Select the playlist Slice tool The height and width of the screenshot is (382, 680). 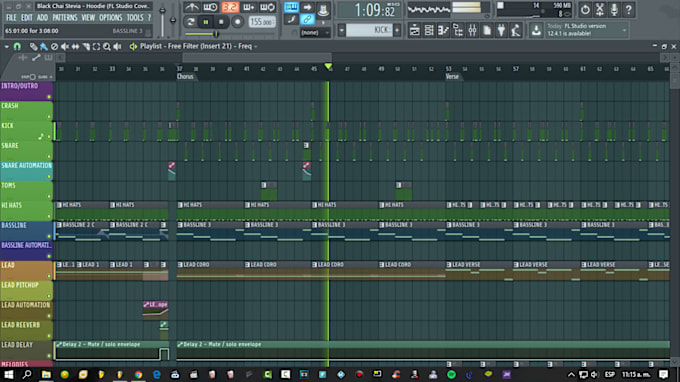[86, 46]
